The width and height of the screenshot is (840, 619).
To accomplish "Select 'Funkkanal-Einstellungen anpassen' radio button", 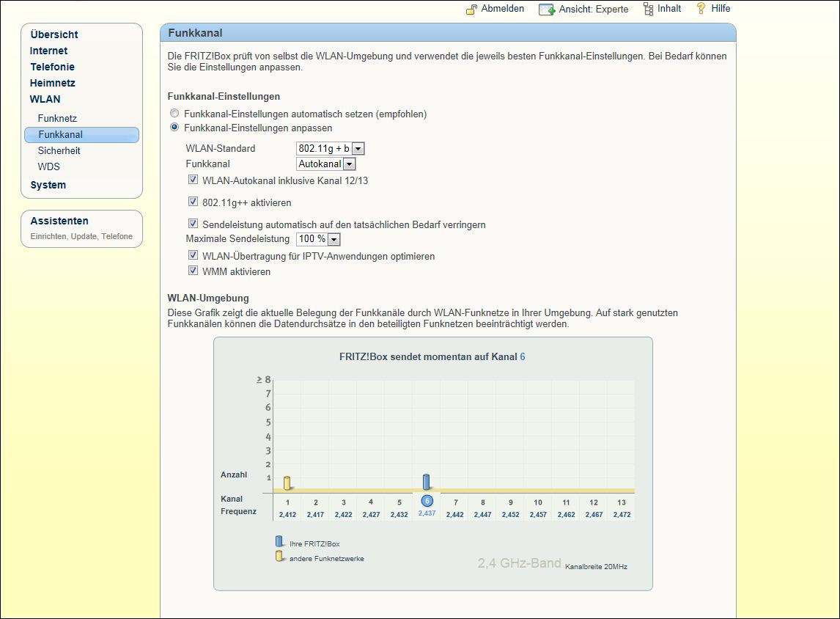I will click(174, 127).
